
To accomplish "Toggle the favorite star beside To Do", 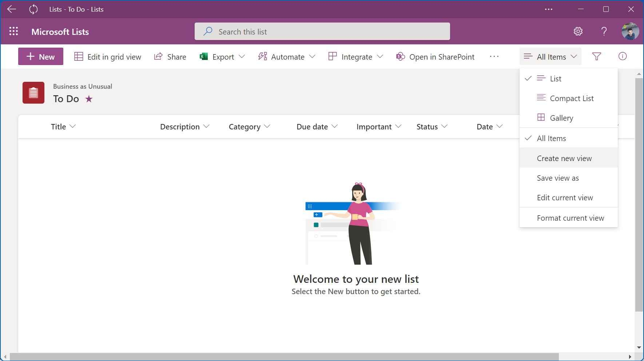I will [89, 99].
